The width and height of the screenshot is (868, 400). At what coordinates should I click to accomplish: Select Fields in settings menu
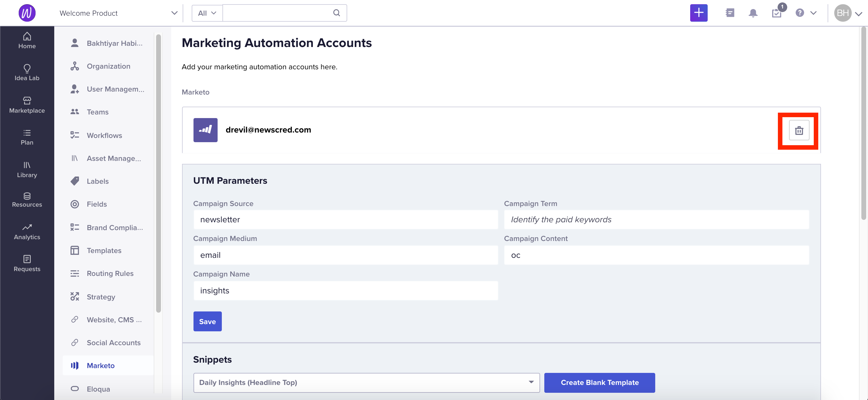click(108, 204)
